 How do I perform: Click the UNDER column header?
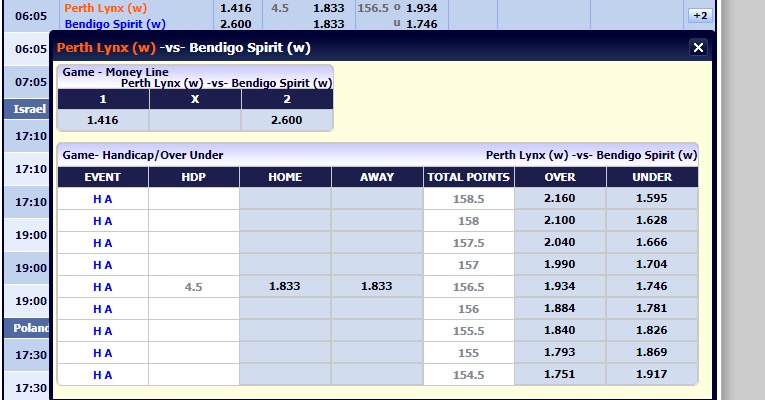(x=652, y=177)
